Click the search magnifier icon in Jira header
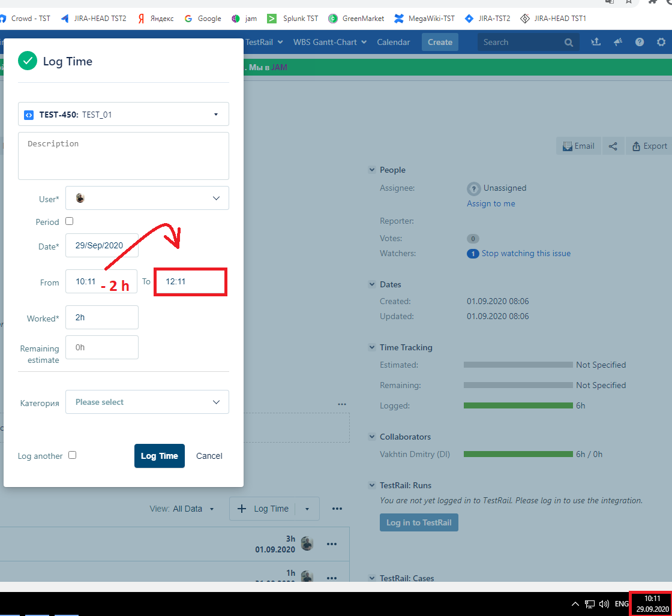 tap(569, 43)
